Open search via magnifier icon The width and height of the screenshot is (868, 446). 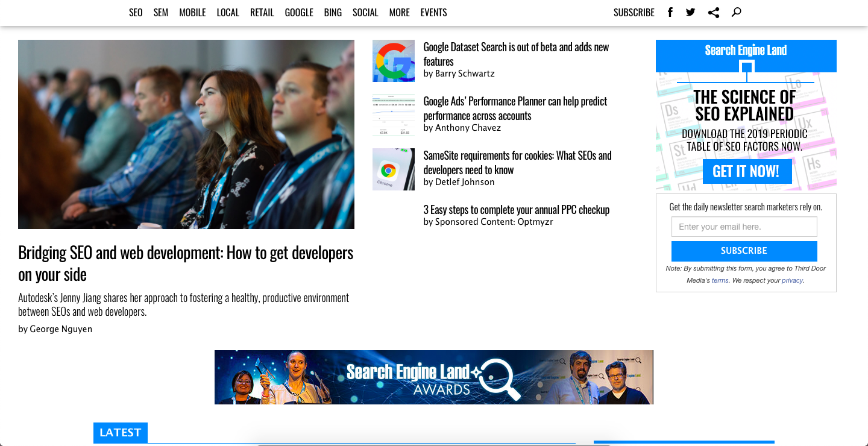736,12
